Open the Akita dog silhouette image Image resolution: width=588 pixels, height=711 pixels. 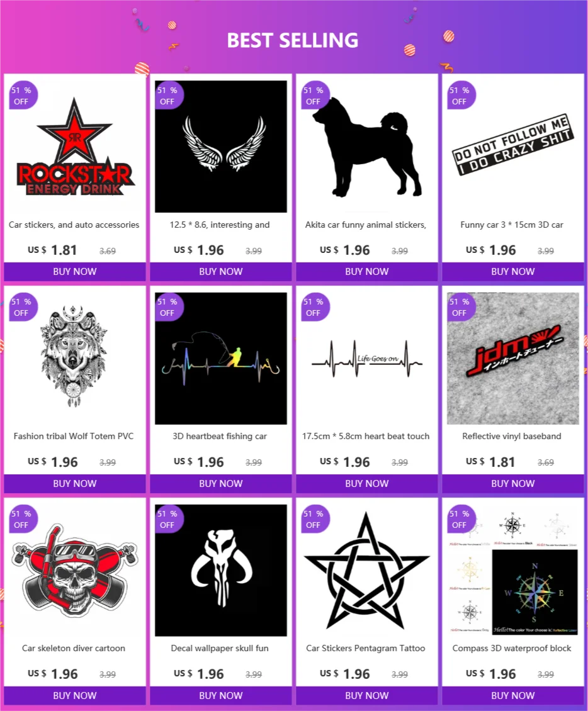pos(367,147)
